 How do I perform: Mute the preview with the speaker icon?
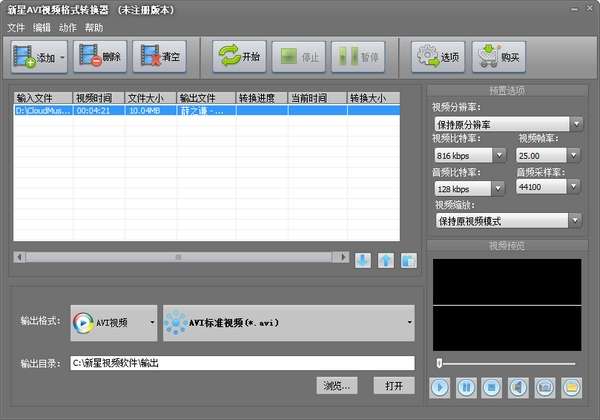point(518,386)
